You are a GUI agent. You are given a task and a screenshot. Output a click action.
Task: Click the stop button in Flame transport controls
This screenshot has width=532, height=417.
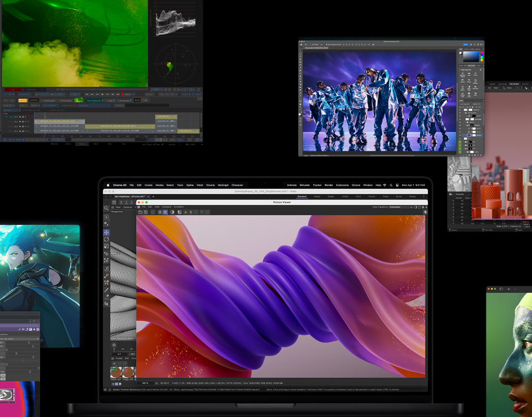[102, 94]
